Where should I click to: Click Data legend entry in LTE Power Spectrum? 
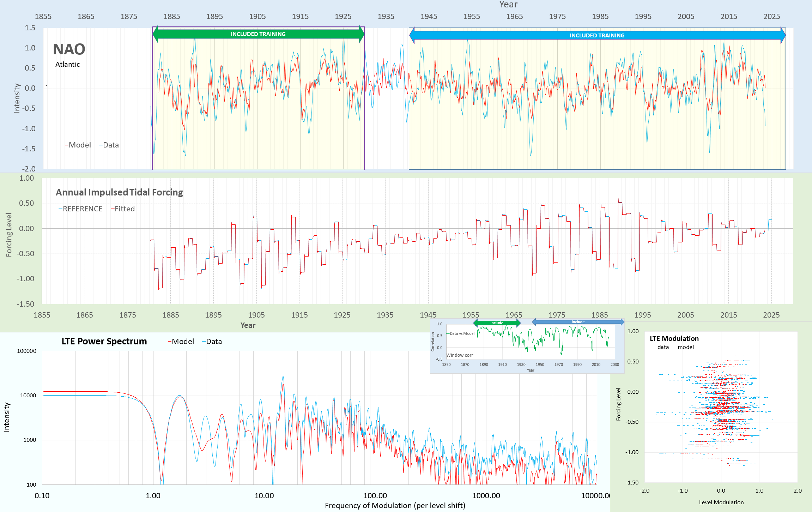[212, 342]
